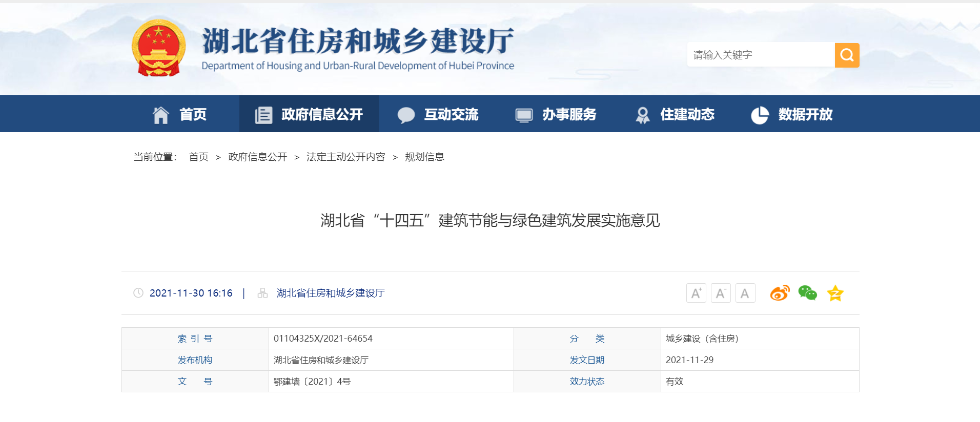Image resolution: width=980 pixels, height=422 pixels.
Task: Click the yellow star favorite icon
Action: click(835, 293)
